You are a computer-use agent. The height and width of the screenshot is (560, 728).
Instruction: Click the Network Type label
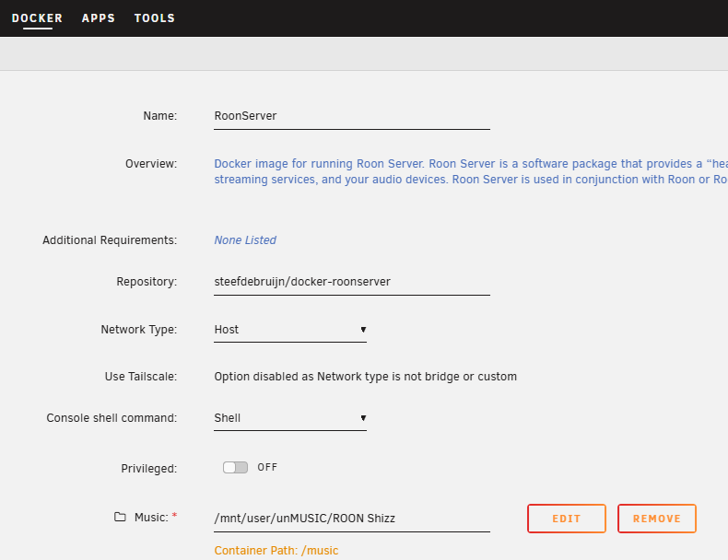[x=138, y=330]
